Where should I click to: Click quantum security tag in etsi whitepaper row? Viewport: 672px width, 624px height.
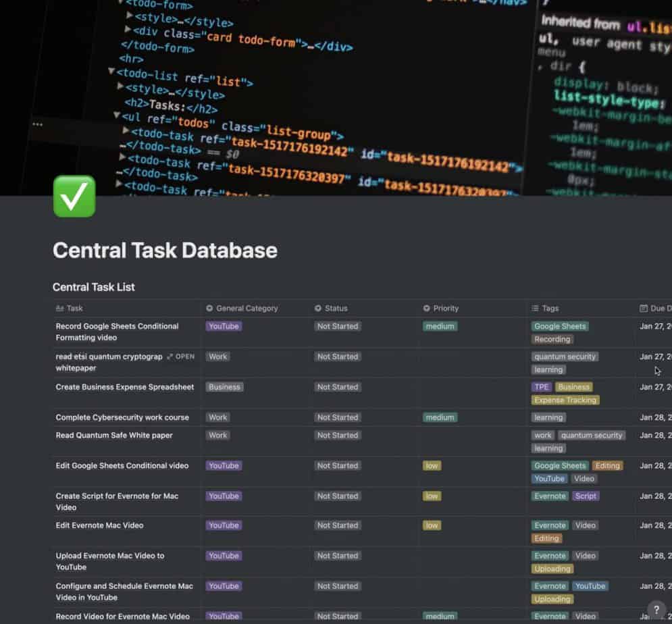(x=565, y=357)
